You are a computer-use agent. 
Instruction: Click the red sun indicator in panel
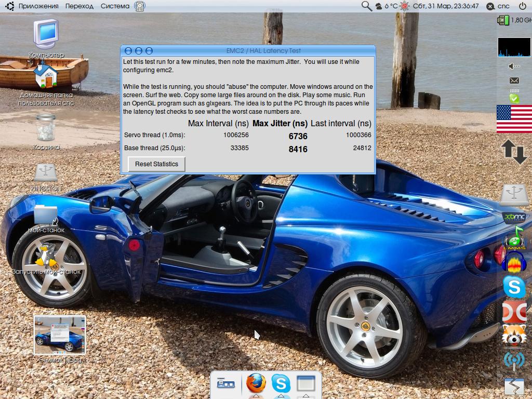(404, 6)
